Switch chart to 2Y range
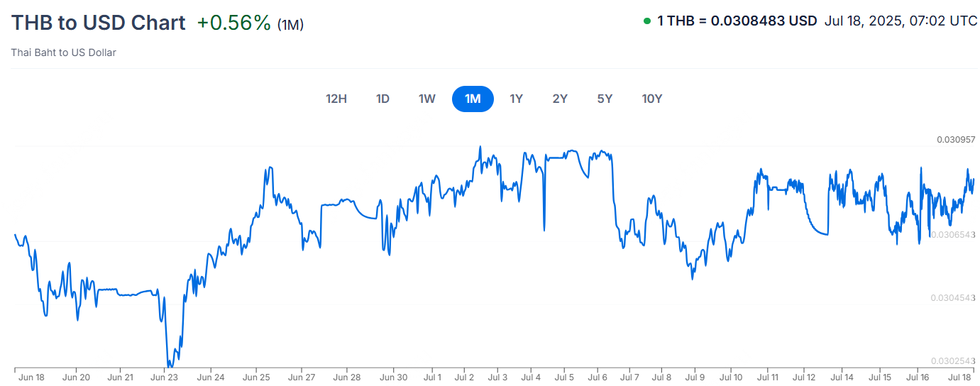This screenshot has height=386, width=980. [x=560, y=99]
